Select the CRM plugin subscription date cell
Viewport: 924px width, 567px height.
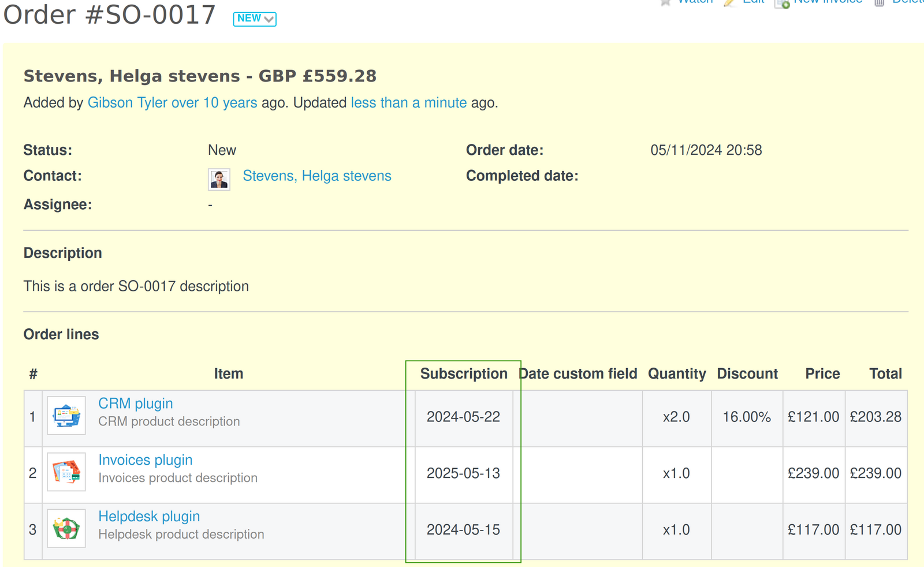point(463,417)
